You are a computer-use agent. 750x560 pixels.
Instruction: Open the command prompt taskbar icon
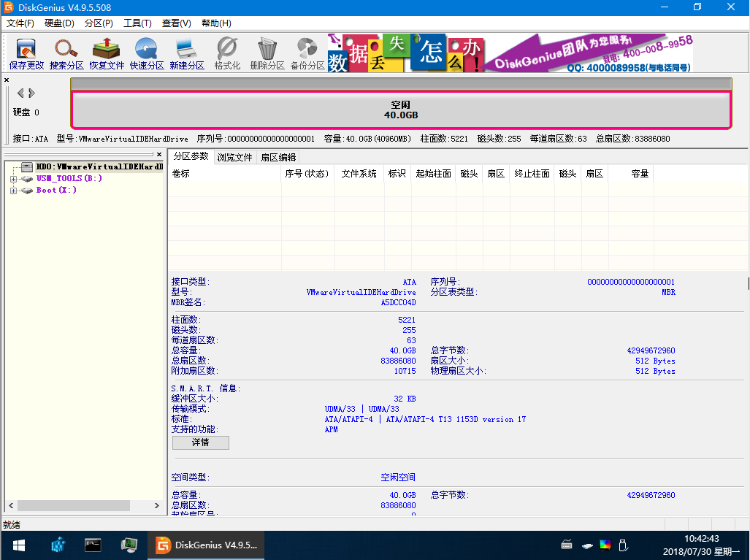click(x=93, y=545)
